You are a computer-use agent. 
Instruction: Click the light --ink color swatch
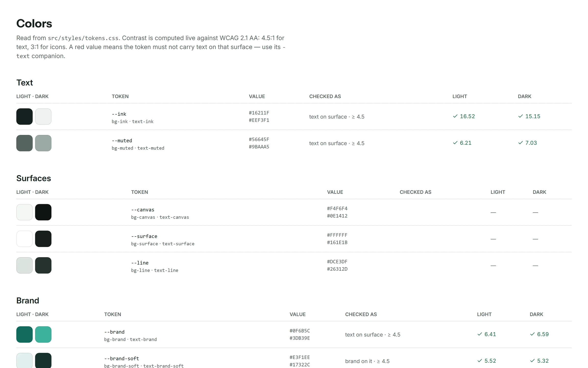[x=24, y=117]
